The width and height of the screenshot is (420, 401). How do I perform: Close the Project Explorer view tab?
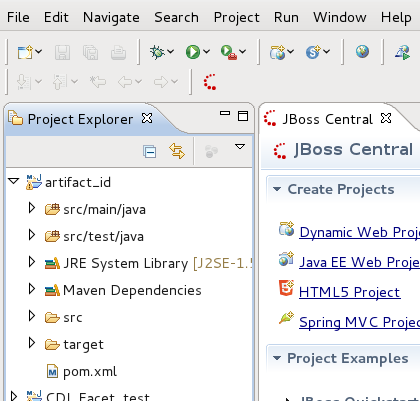[x=147, y=118]
